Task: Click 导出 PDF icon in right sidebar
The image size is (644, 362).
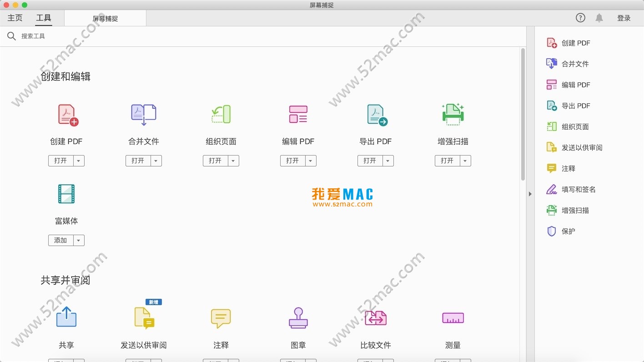Action: pyautogui.click(x=552, y=106)
